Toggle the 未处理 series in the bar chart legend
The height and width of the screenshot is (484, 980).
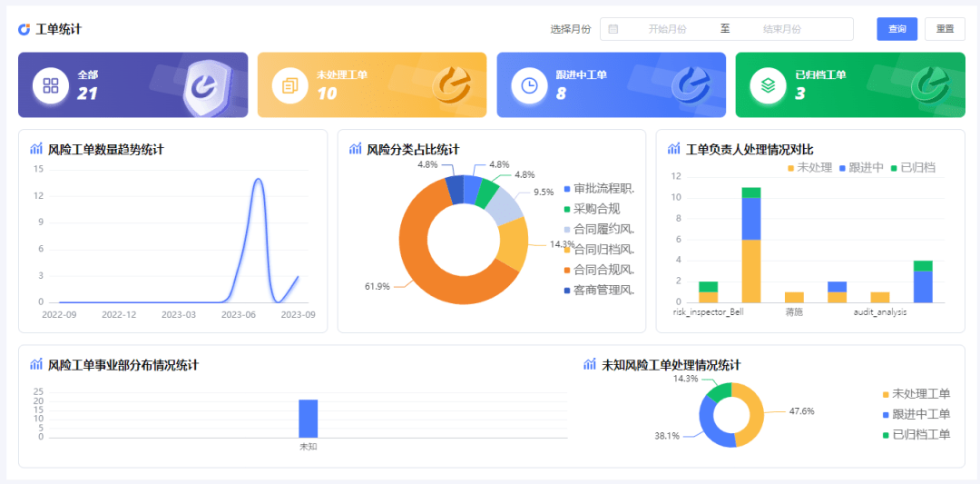pos(810,167)
